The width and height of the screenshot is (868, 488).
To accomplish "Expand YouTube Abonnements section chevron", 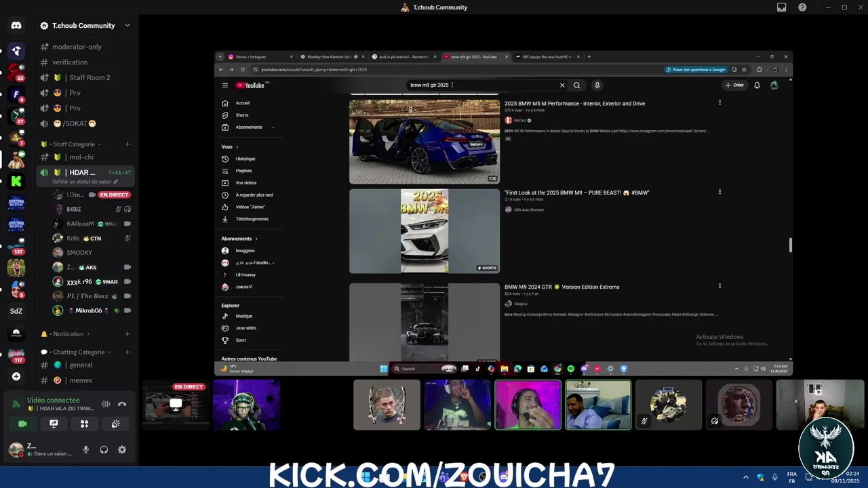I will click(256, 239).
